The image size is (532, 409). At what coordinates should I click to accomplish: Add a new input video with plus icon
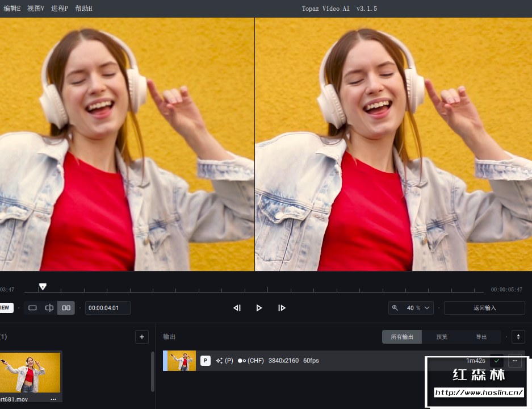point(142,337)
